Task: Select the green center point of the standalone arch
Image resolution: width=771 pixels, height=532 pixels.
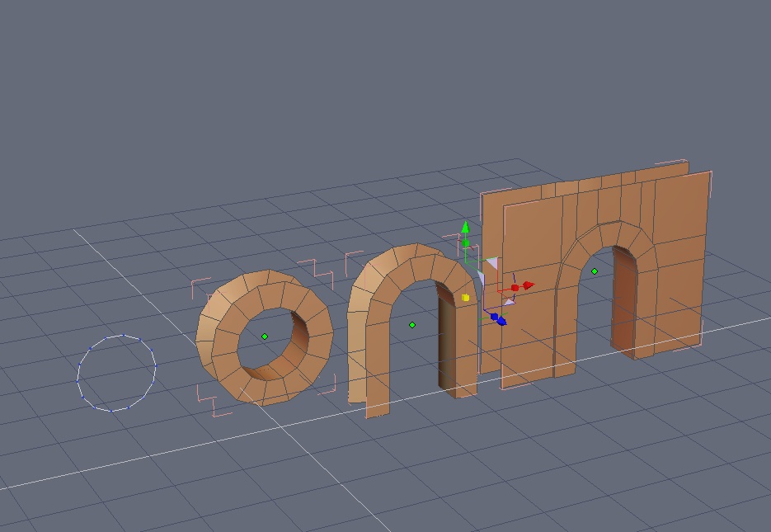Action: tap(412, 325)
